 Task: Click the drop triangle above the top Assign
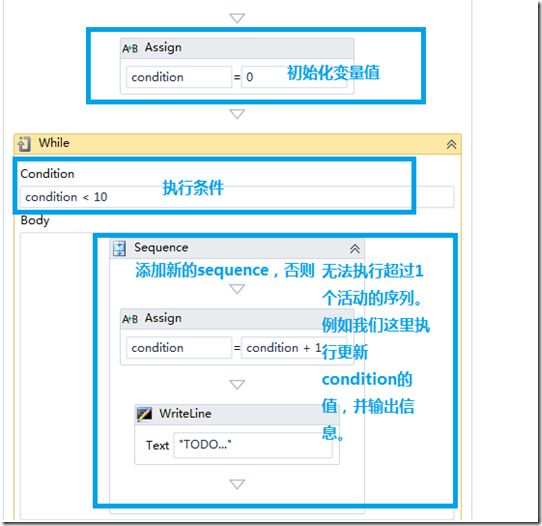[237, 18]
